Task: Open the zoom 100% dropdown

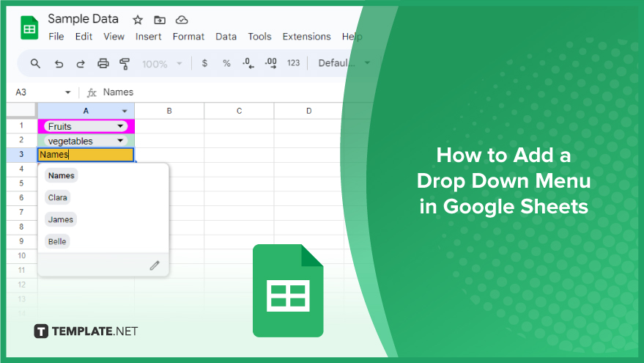Action: click(x=162, y=64)
